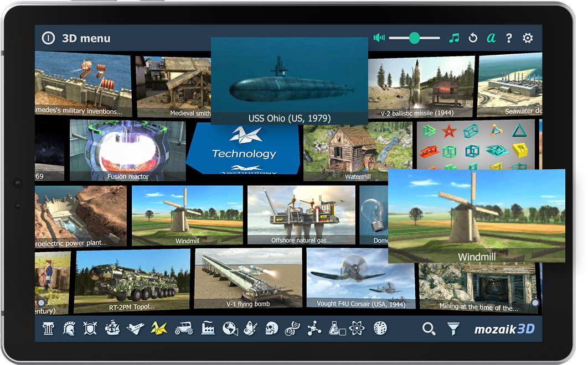Mute sound with the speaker icon

point(379,38)
